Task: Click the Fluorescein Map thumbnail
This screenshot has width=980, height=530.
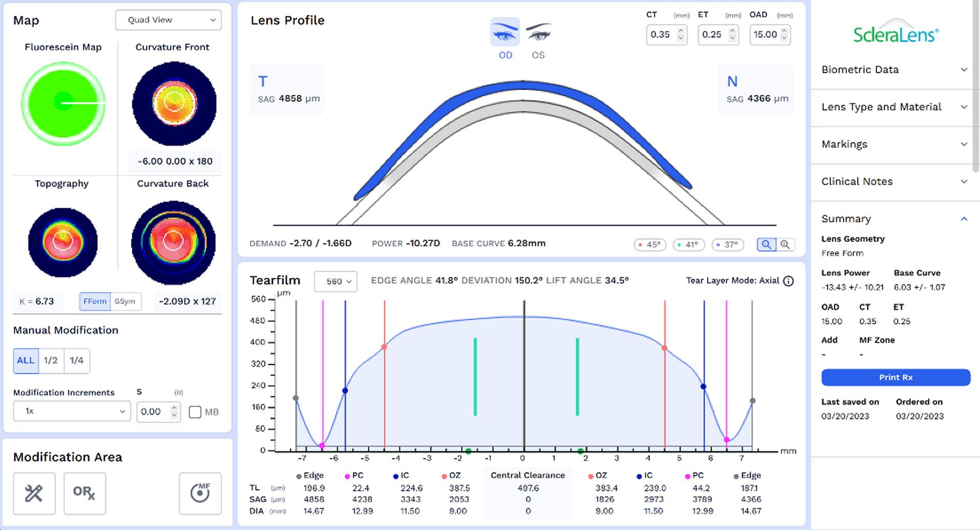Action: (x=63, y=103)
